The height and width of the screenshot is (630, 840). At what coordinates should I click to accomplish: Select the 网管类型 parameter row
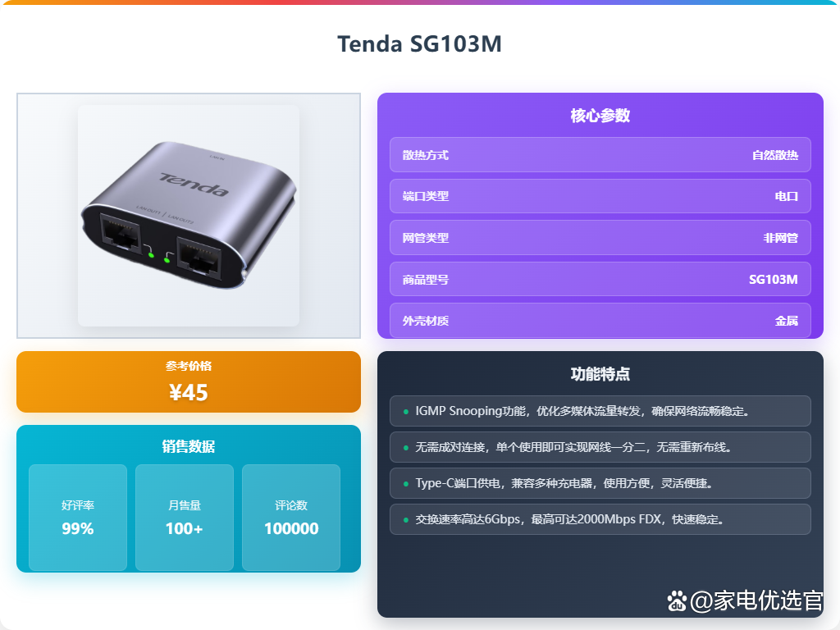click(600, 238)
